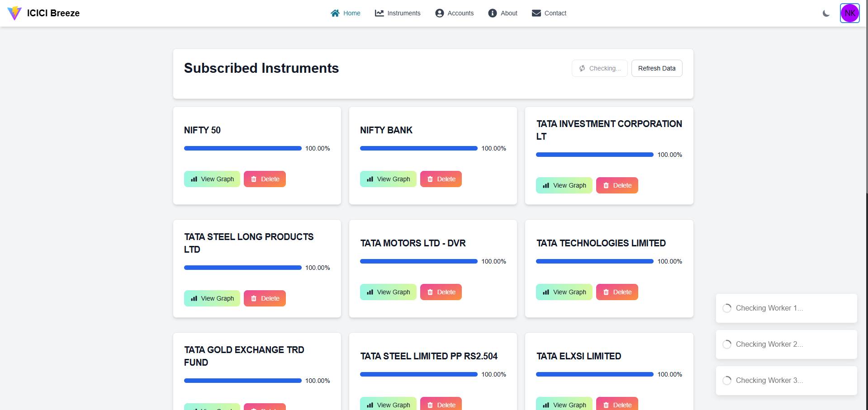
Task: Click Tata Motors DVR progress bar
Action: (419, 261)
